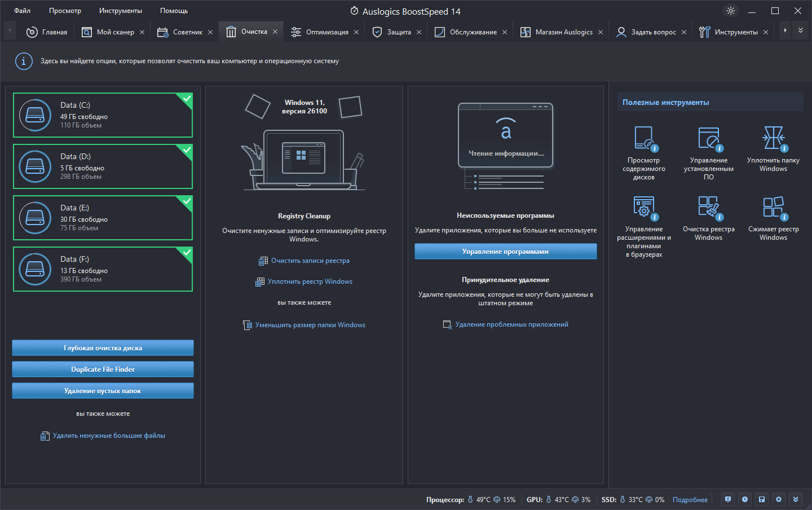Click the scheduler clock icon in status bar
This screenshot has height=510, width=812.
point(745,499)
